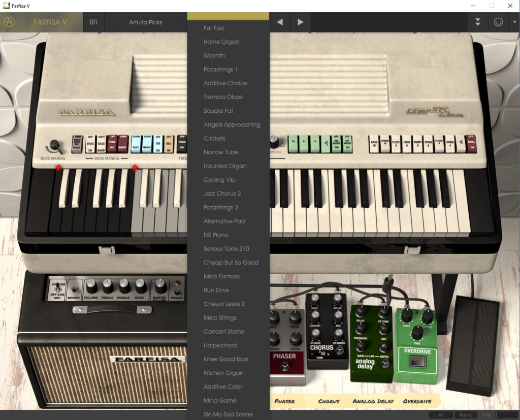Viewport: 520px width, 420px height.
Task: Flip the amp Power switch
Action: click(x=177, y=292)
